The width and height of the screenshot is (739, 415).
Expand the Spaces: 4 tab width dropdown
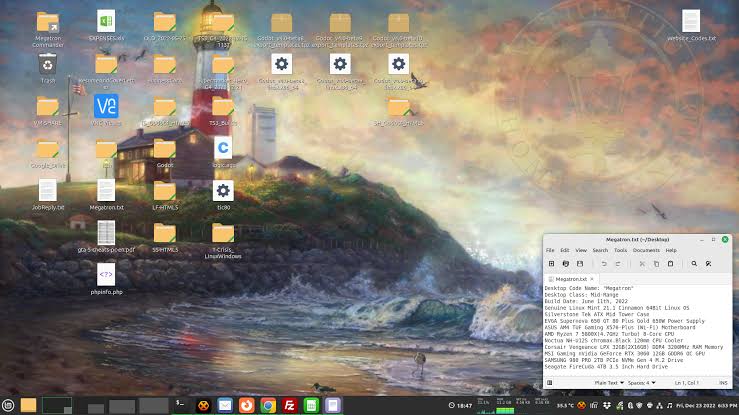(x=641, y=382)
